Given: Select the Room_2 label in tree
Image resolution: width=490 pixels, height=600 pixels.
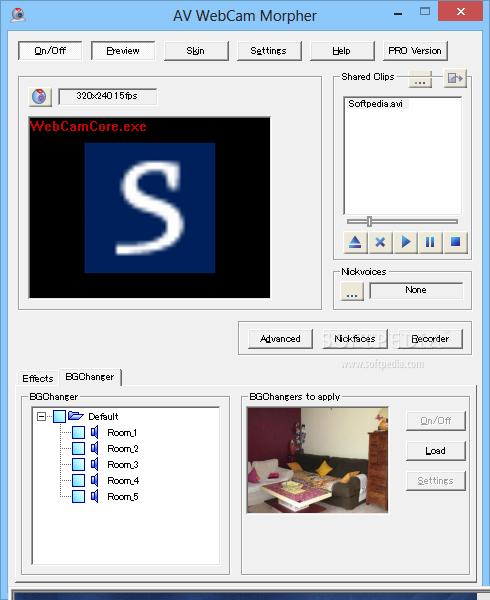Looking at the screenshot, I should pyautogui.click(x=122, y=448).
